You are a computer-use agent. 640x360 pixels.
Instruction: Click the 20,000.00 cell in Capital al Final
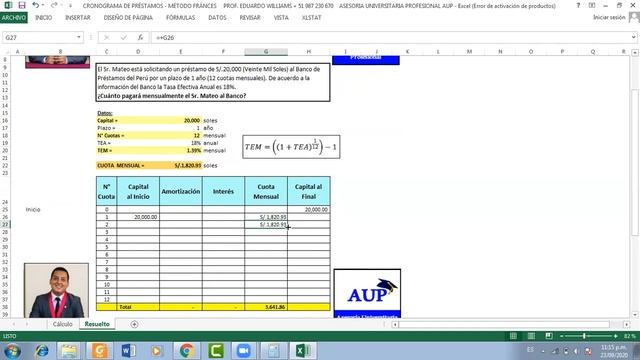tap(309, 209)
